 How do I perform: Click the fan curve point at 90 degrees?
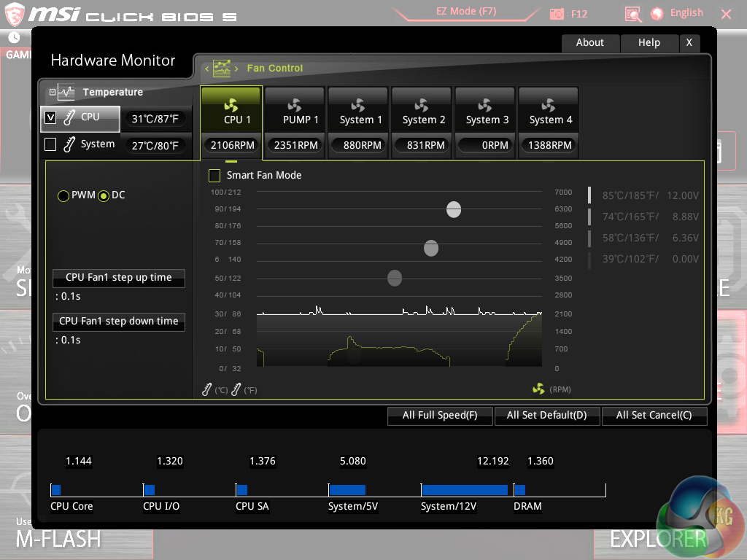click(454, 209)
